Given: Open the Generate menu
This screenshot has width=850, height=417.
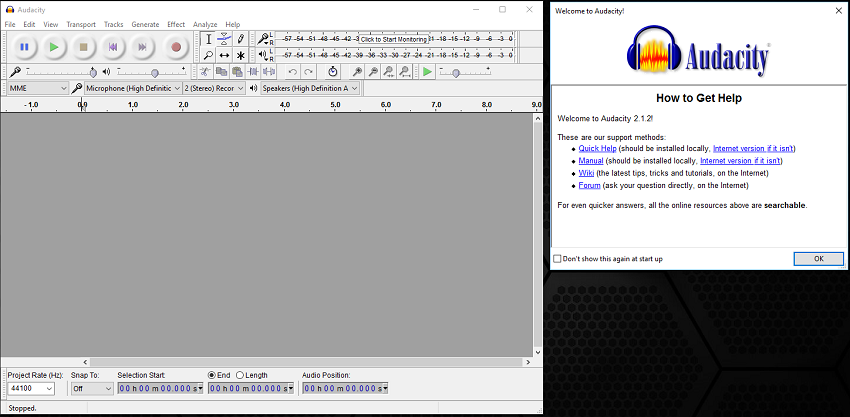Looking at the screenshot, I should coord(145,24).
